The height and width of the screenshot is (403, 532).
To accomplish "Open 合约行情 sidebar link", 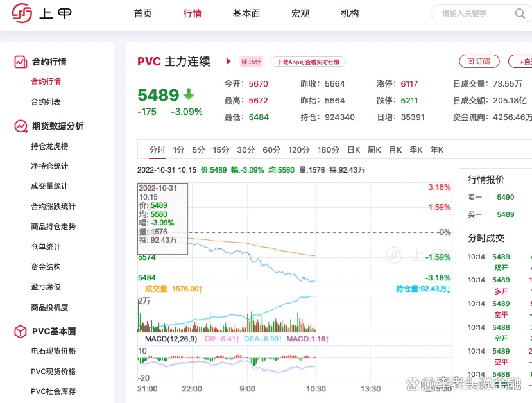I will pyautogui.click(x=46, y=81).
